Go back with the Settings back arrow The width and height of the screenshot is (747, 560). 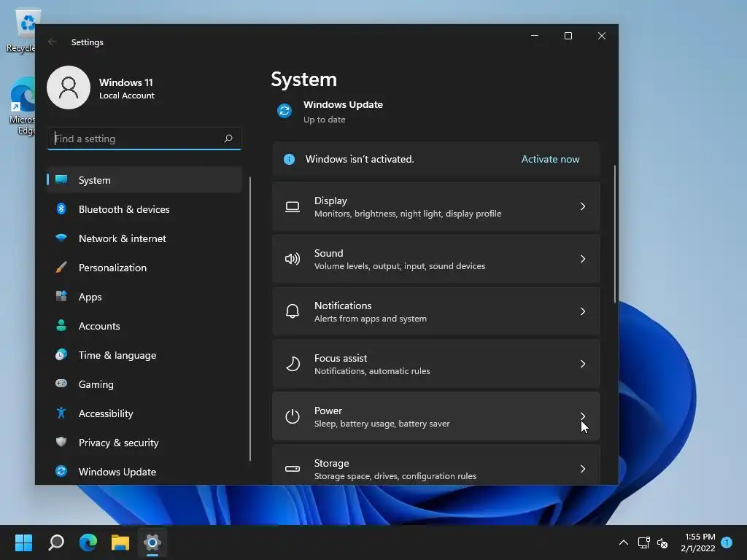[53, 42]
